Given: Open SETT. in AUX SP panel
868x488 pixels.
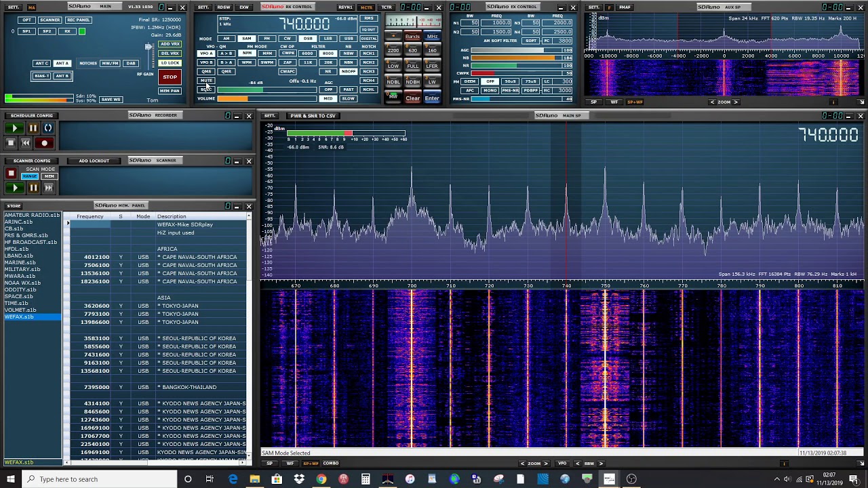Looking at the screenshot, I should (593, 7).
